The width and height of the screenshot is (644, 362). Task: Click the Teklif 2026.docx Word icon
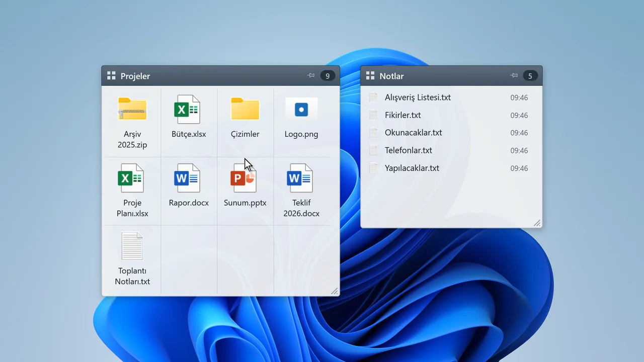pyautogui.click(x=301, y=178)
